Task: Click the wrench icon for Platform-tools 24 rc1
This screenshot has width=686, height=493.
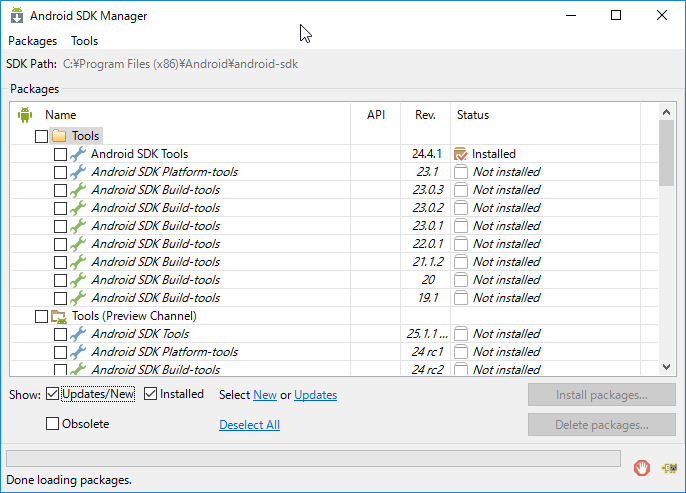Action: coord(78,352)
